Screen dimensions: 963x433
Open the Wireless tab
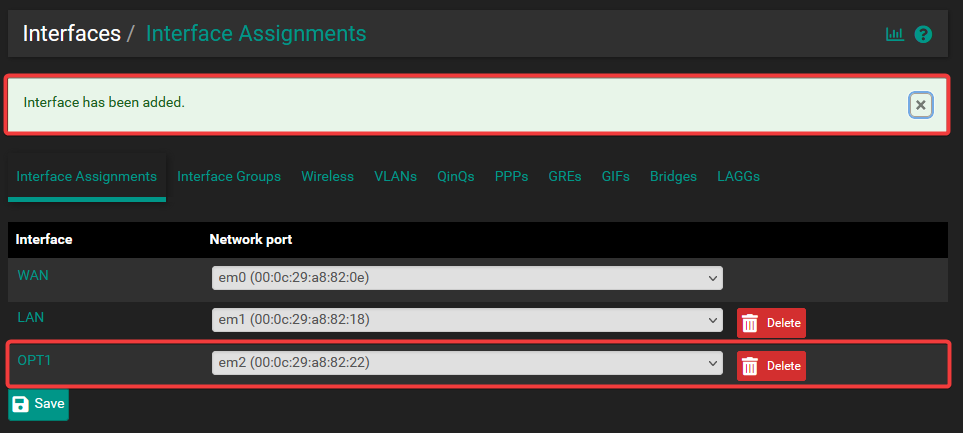pyautogui.click(x=327, y=176)
